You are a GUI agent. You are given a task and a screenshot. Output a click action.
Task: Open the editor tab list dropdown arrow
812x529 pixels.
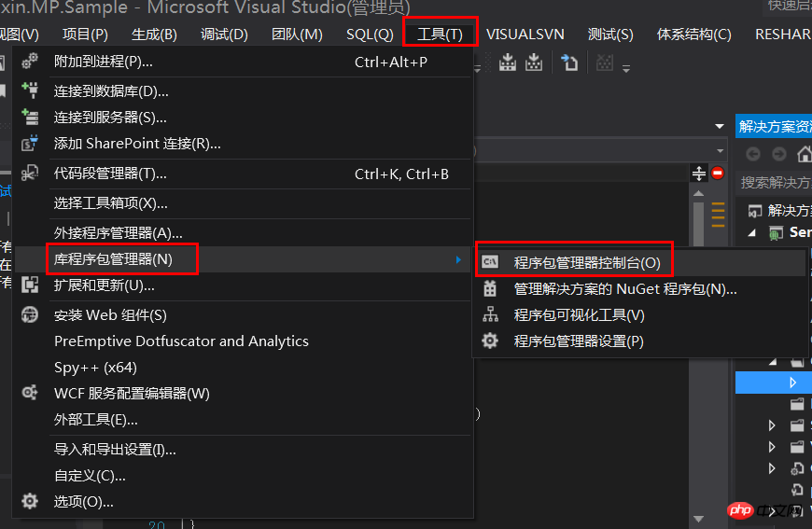pos(720,126)
